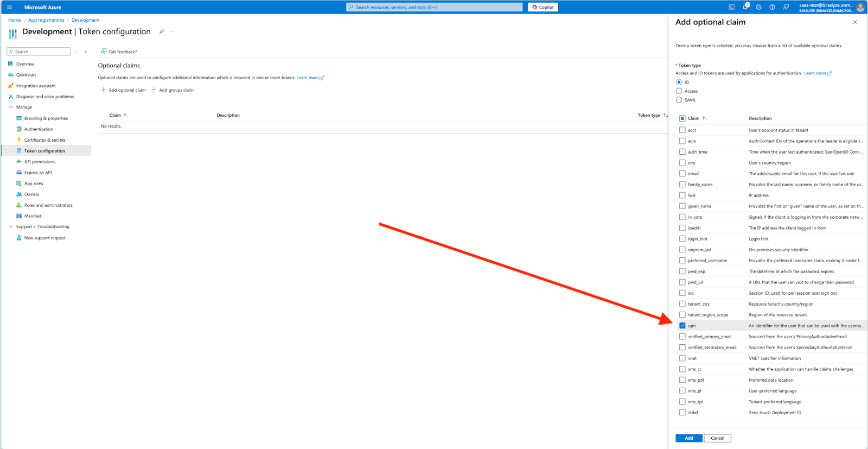Open the help question mark icon
868x449 pixels.
tap(772, 7)
